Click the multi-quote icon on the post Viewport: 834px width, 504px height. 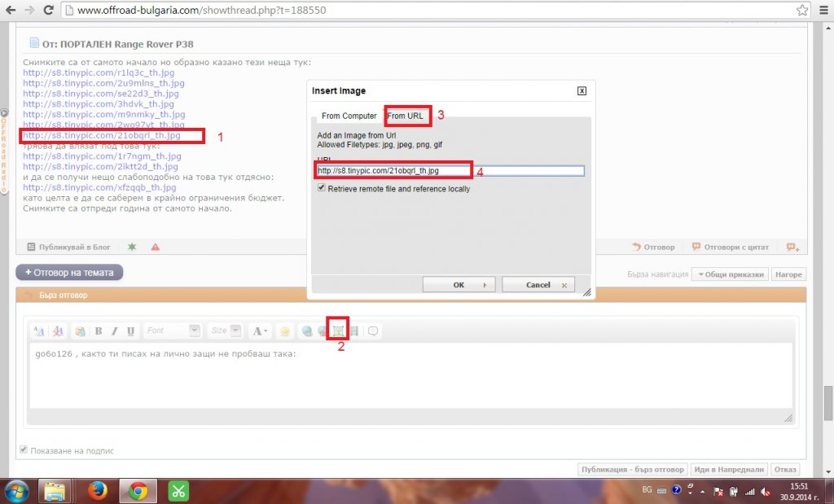[x=793, y=247]
